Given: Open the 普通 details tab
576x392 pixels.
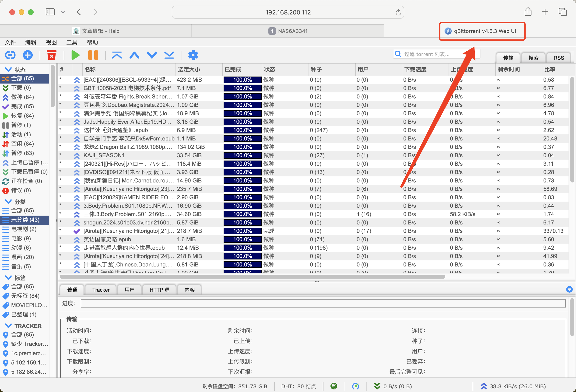Looking at the screenshot, I should [72, 290].
